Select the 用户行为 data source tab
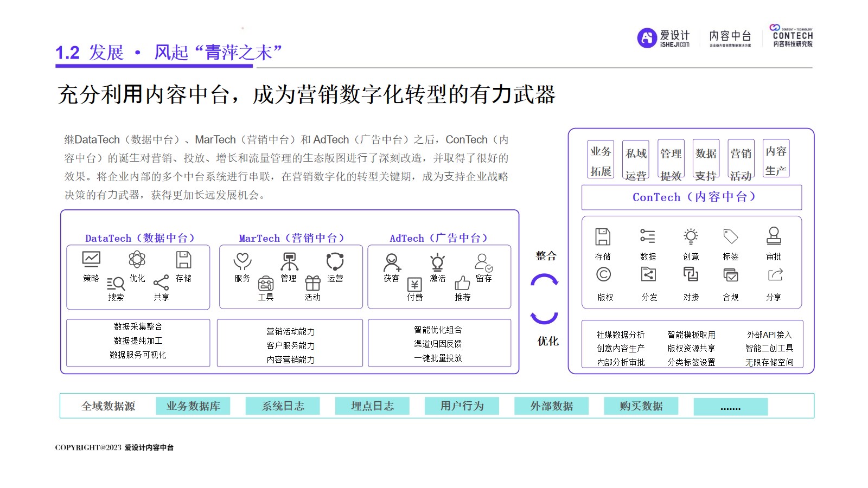The height and width of the screenshot is (488, 868). pos(462,406)
